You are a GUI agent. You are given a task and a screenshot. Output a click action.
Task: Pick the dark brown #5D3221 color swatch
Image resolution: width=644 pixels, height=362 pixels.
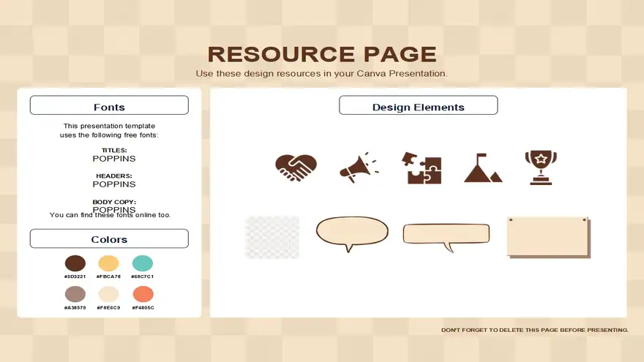(x=75, y=263)
